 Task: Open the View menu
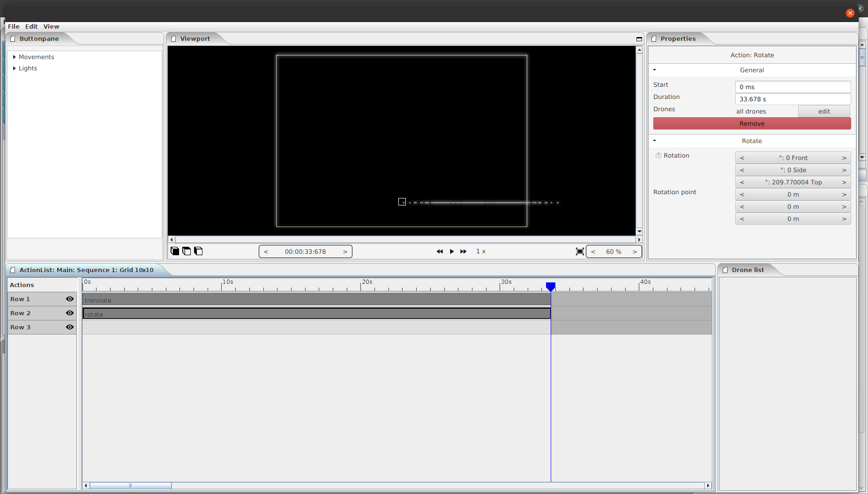[52, 26]
